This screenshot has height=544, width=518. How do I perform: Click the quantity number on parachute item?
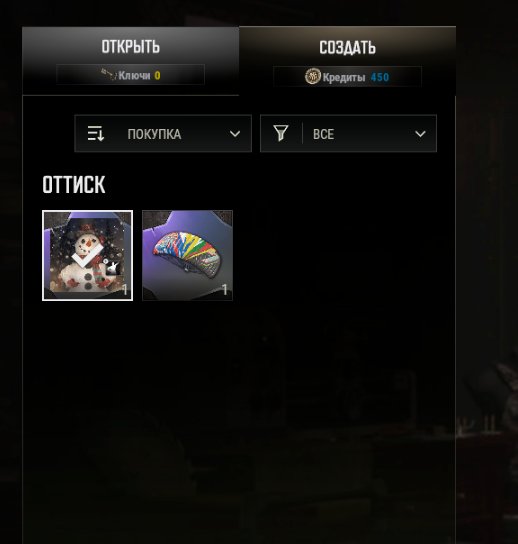click(224, 290)
